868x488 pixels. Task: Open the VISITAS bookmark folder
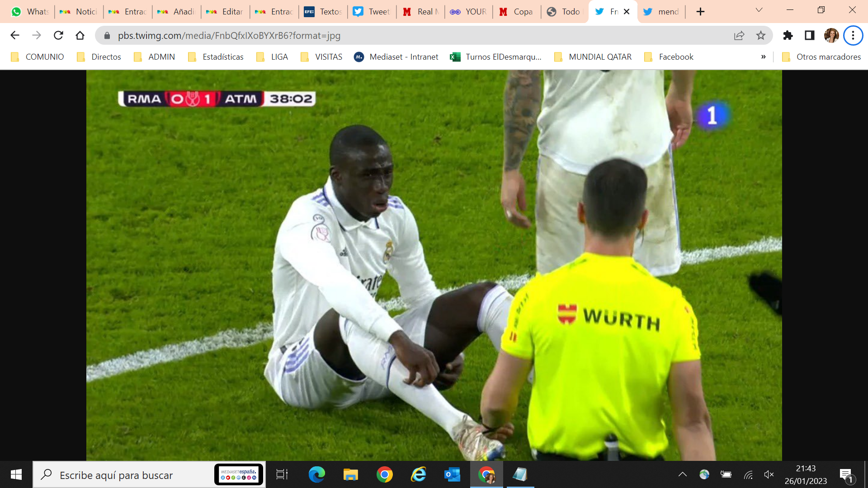(321, 57)
